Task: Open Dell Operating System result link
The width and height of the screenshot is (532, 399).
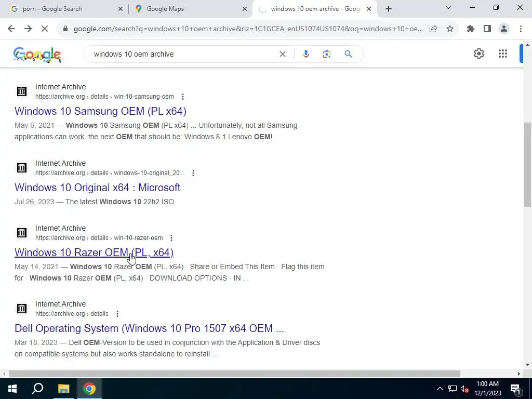Action: [x=149, y=328]
